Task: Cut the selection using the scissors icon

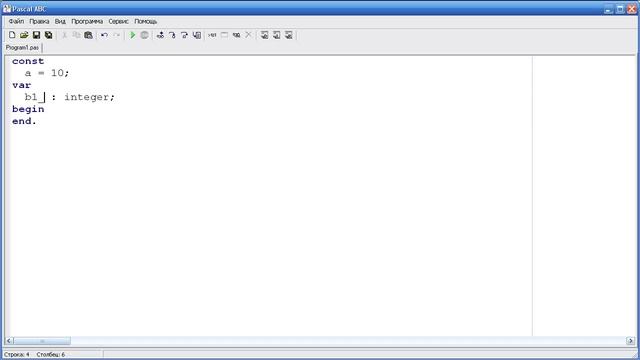Action: (x=64, y=35)
